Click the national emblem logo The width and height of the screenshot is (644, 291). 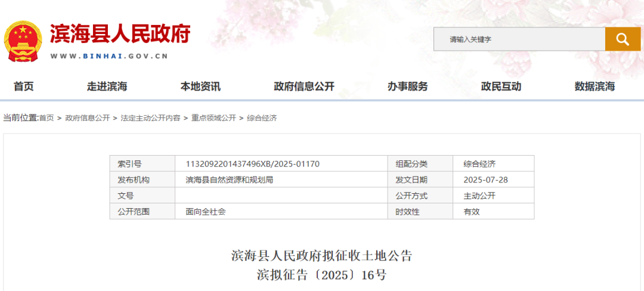[23, 42]
